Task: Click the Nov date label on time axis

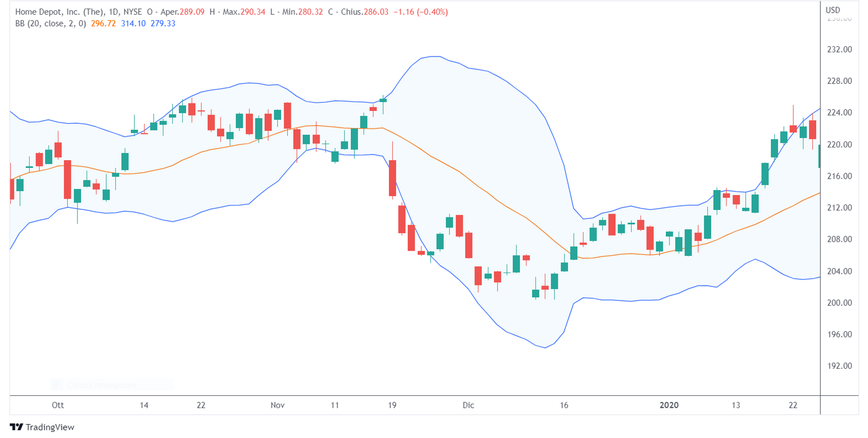Action: click(278, 405)
